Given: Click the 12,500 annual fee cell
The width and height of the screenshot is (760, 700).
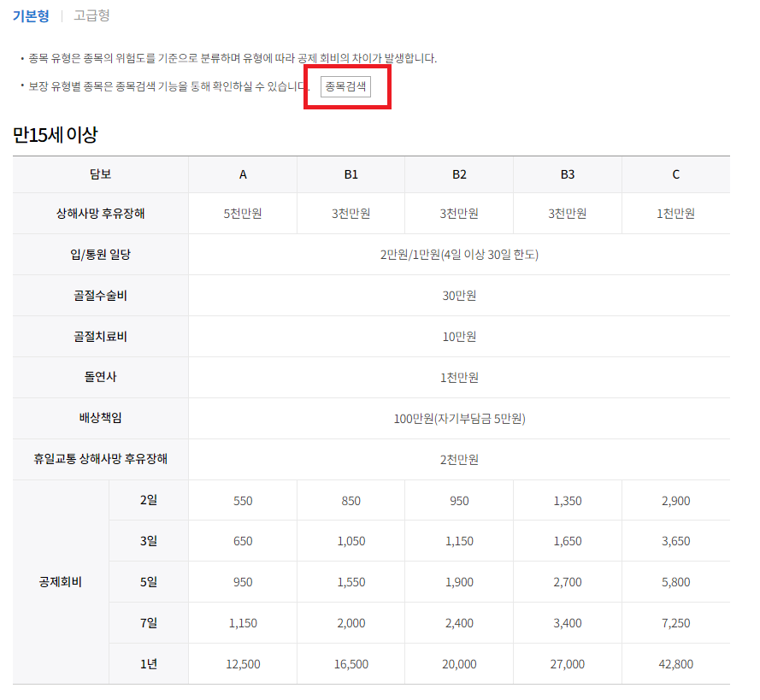Looking at the screenshot, I should pyautogui.click(x=243, y=664).
